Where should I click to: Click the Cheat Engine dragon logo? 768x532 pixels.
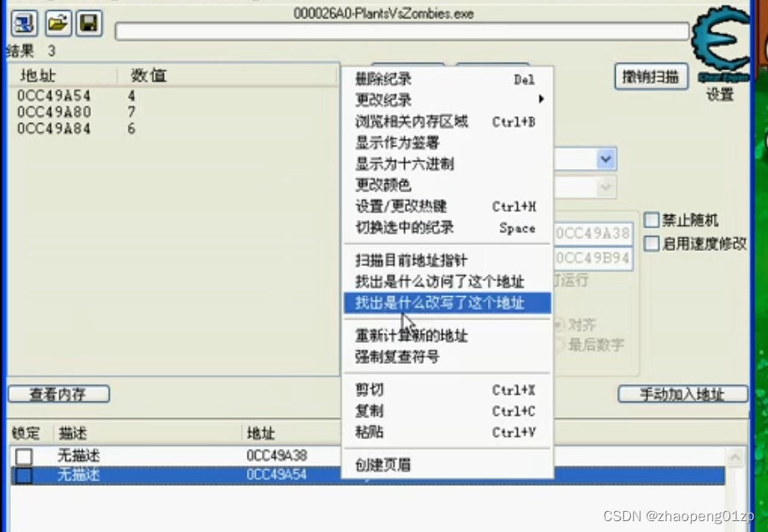[x=719, y=38]
